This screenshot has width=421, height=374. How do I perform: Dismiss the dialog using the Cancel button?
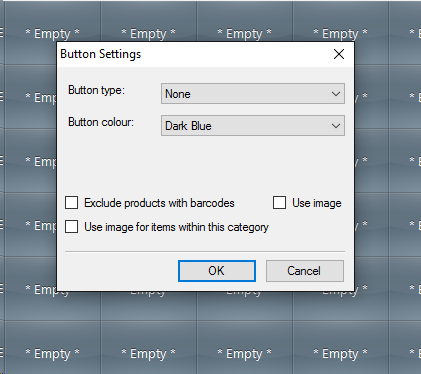[305, 271]
